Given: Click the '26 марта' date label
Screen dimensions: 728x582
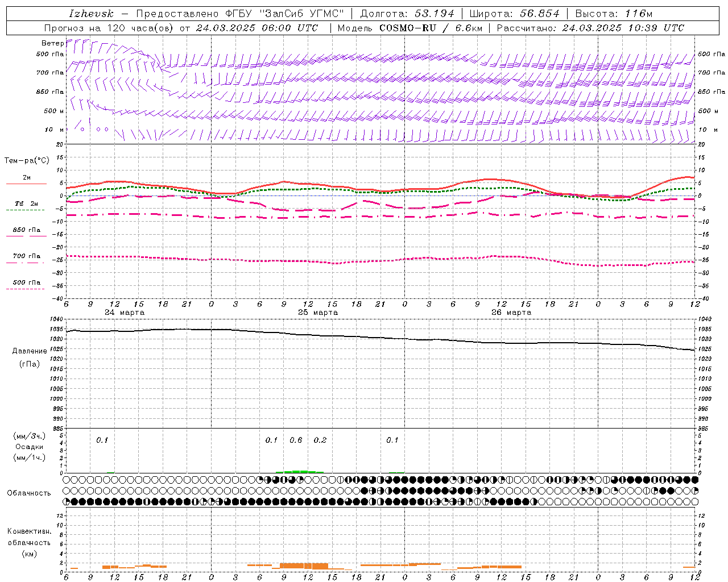Looking at the screenshot, I should [511, 312].
